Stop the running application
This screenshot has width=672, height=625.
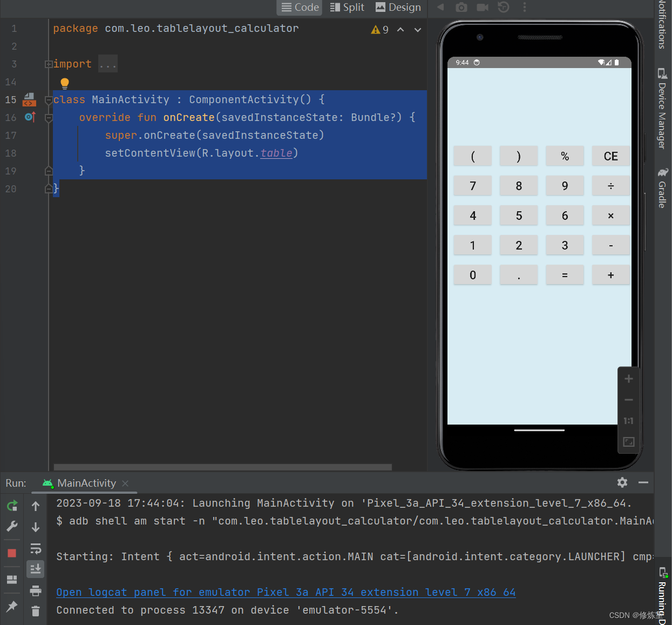pos(12,553)
